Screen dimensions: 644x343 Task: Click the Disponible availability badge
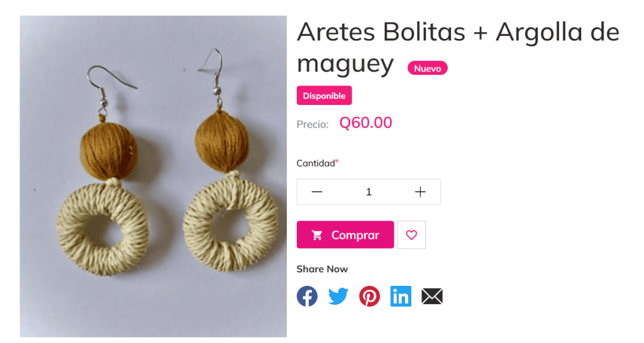pos(324,95)
